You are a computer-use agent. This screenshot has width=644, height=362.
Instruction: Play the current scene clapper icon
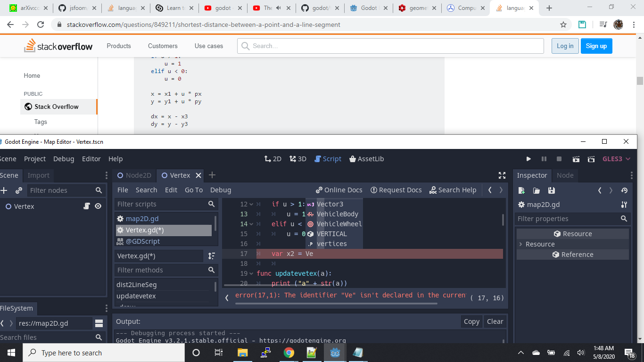[576, 159]
